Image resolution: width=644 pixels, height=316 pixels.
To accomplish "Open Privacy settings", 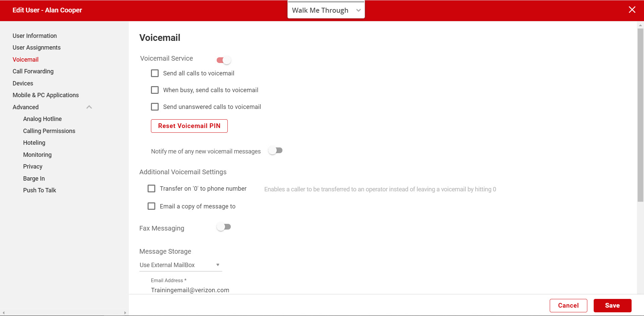I will click(33, 167).
